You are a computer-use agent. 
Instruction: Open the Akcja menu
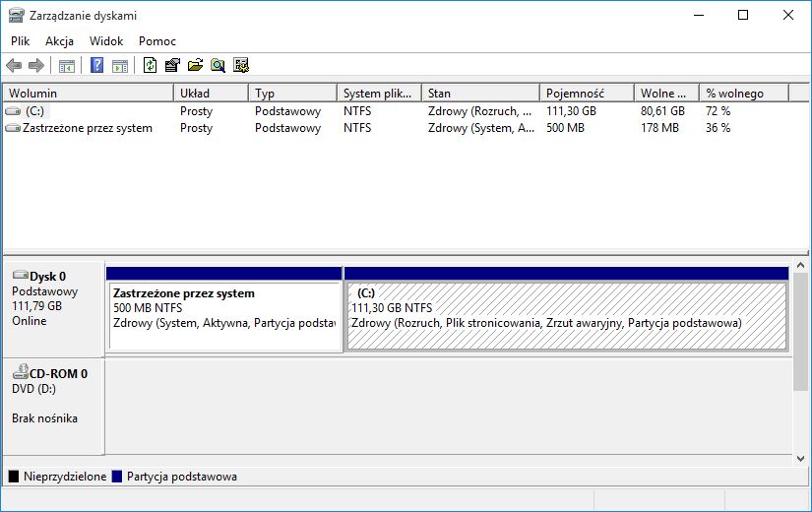coord(60,41)
